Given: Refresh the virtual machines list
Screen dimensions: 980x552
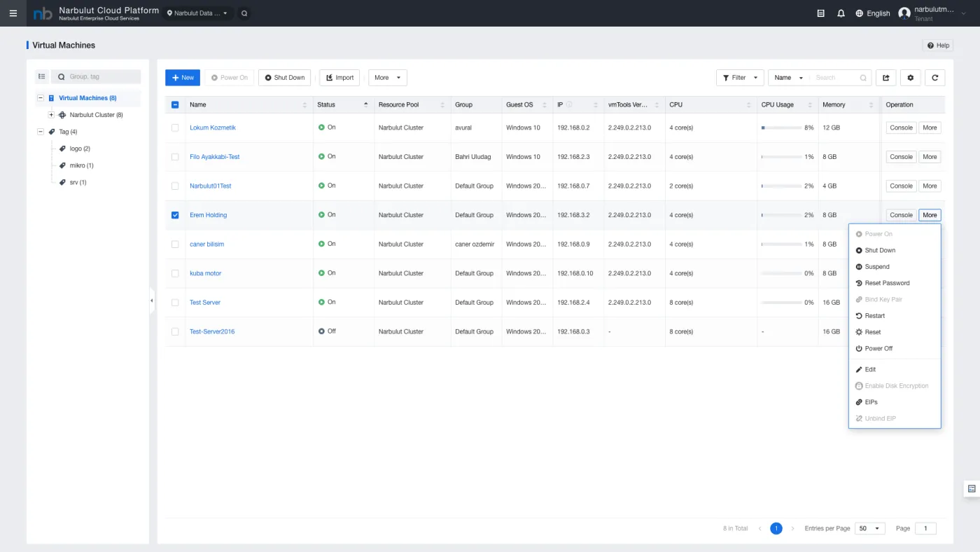Looking at the screenshot, I should pyautogui.click(x=934, y=78).
